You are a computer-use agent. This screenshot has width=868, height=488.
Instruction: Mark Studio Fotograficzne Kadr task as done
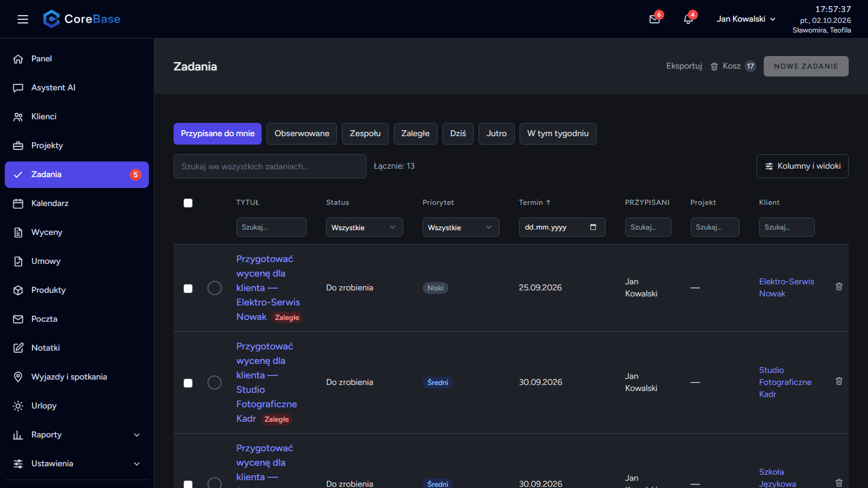click(x=215, y=383)
